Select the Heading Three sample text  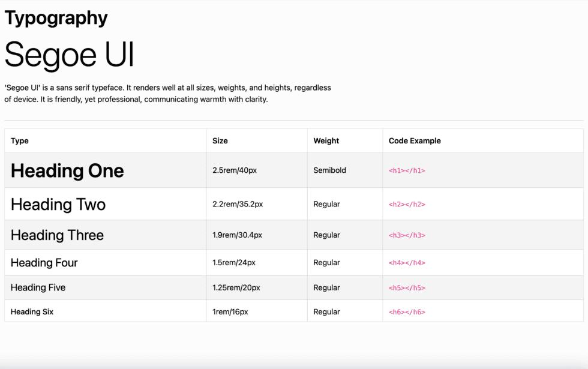pyautogui.click(x=57, y=235)
